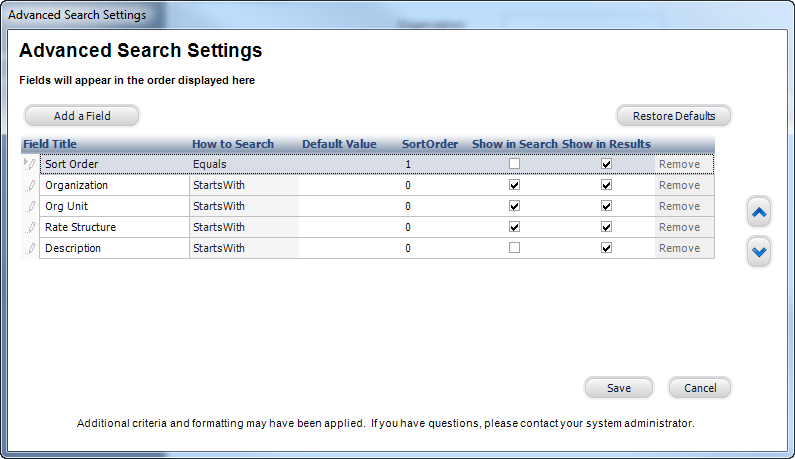The height and width of the screenshot is (459, 795).
Task: Click pencil edit icon for Sort Order row
Action: 30,164
